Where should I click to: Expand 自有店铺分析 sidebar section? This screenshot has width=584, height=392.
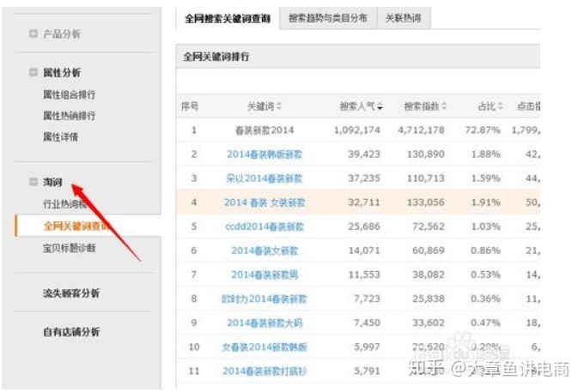tap(71, 332)
